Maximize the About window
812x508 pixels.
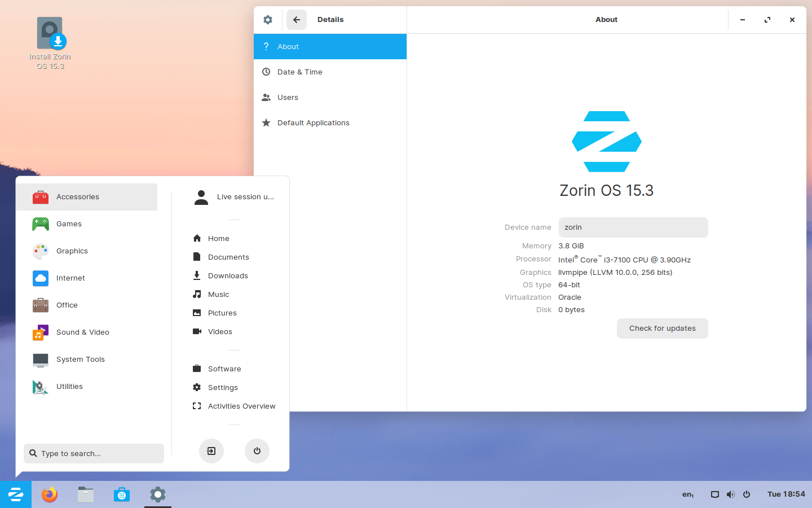[x=767, y=20]
